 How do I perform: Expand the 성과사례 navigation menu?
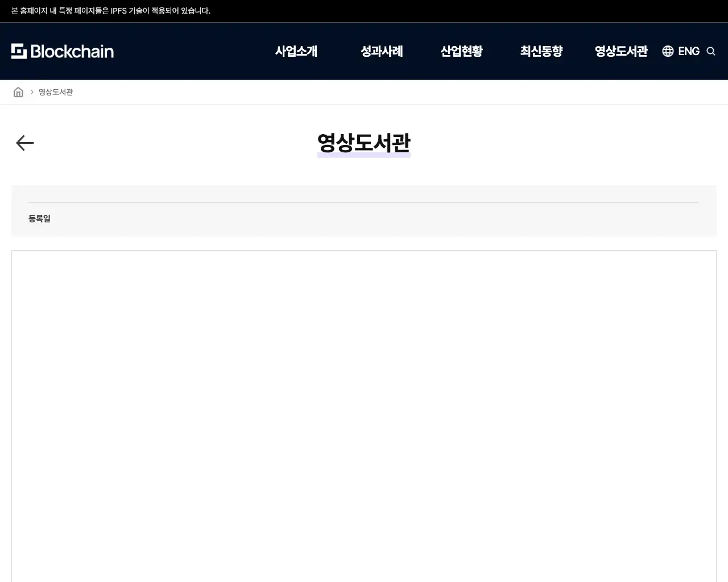point(382,51)
